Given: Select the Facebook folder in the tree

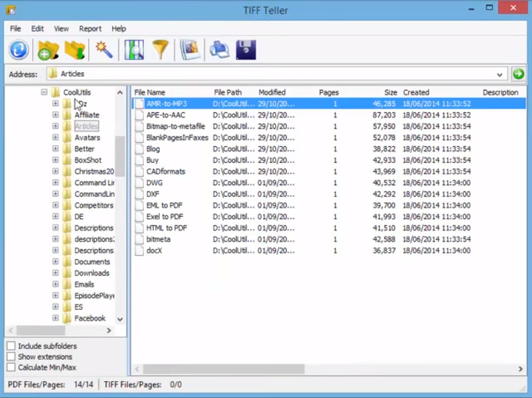Looking at the screenshot, I should [x=90, y=319].
